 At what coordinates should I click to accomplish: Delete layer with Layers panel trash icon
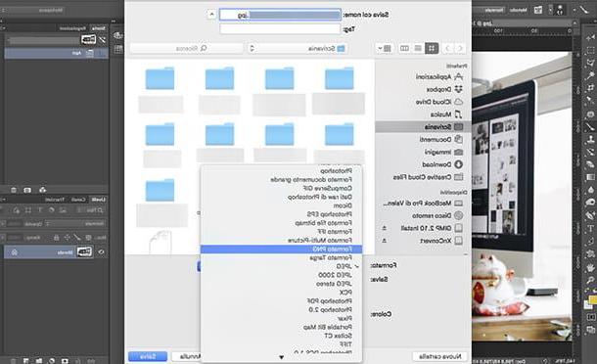point(14,360)
